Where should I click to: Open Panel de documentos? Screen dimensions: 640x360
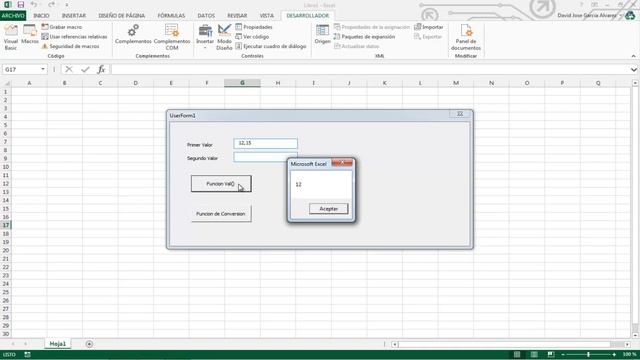pyautogui.click(x=466, y=37)
